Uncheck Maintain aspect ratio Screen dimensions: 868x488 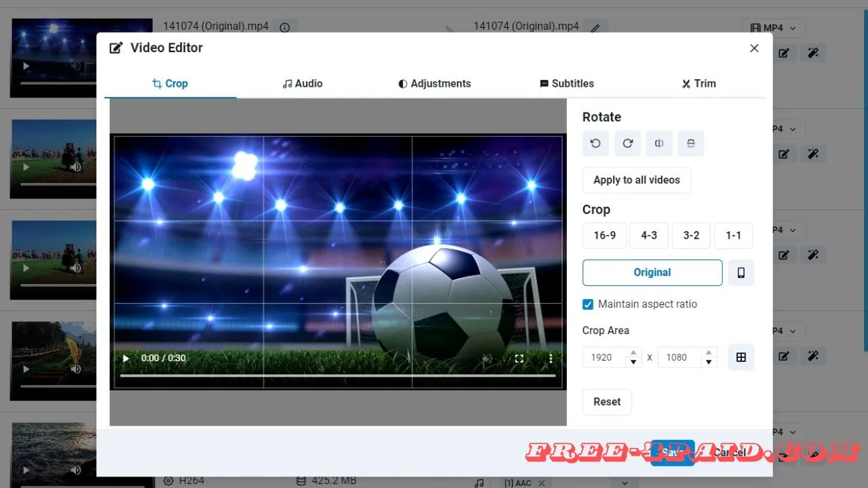pos(588,304)
